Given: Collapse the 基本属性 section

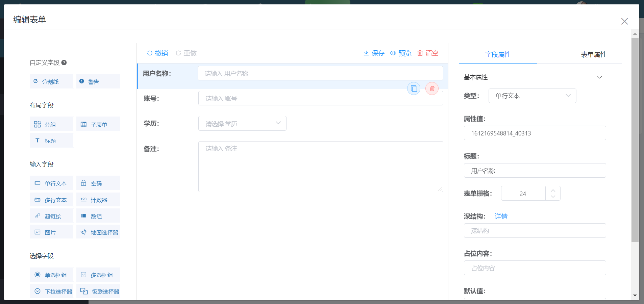Looking at the screenshot, I should [x=600, y=77].
